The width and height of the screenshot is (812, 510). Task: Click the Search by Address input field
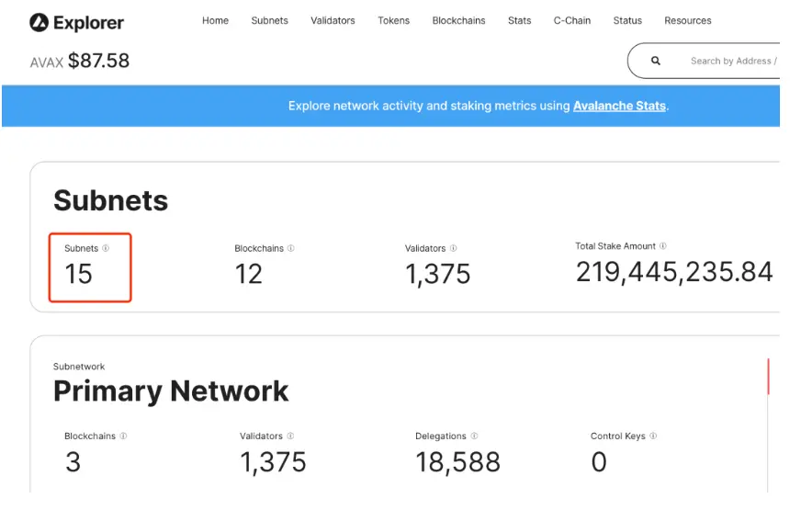(732, 62)
